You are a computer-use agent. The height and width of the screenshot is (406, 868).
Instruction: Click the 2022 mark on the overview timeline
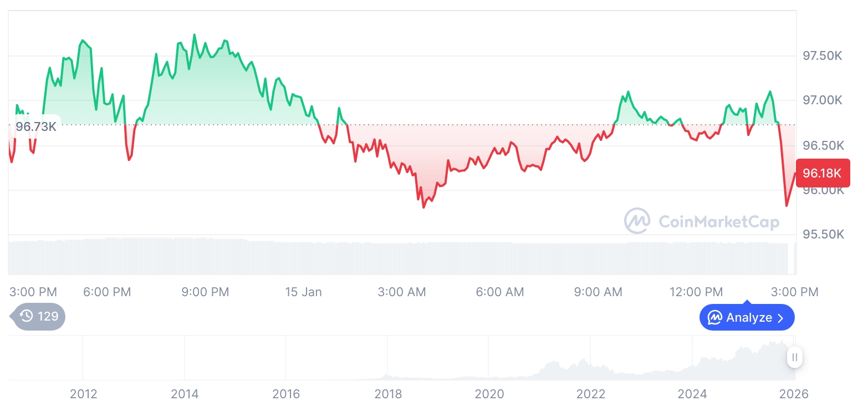tap(591, 394)
